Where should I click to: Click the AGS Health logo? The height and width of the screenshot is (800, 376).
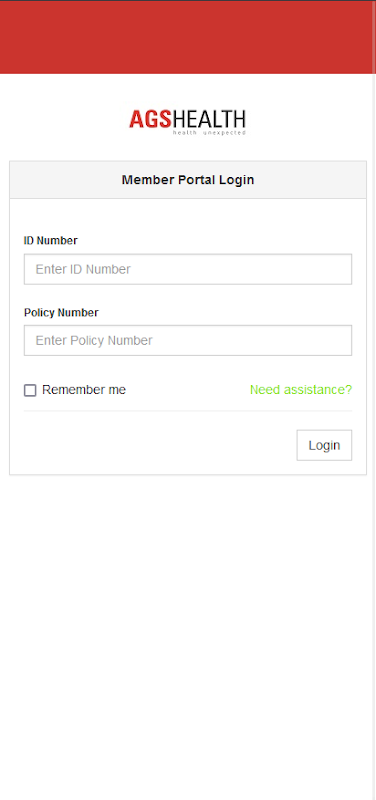pyautogui.click(x=188, y=121)
